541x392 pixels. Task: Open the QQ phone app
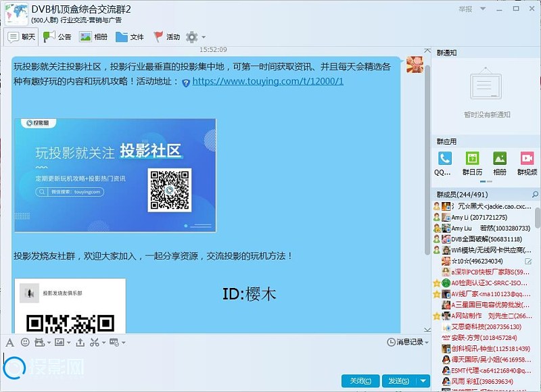point(444,158)
